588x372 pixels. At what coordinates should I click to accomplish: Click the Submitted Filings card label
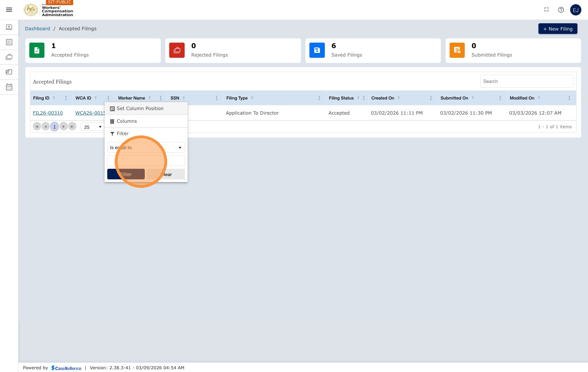[x=492, y=55]
